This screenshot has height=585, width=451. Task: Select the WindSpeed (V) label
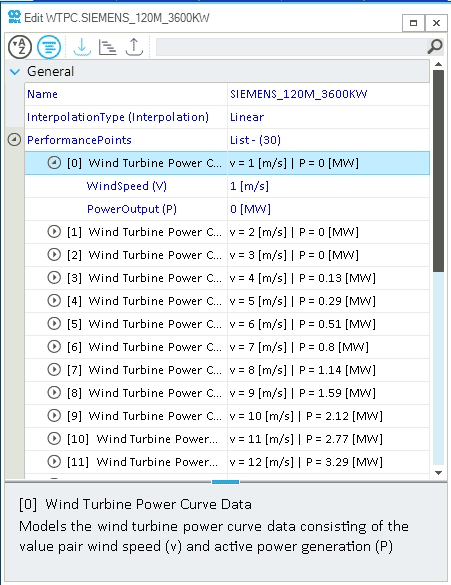(x=126, y=186)
